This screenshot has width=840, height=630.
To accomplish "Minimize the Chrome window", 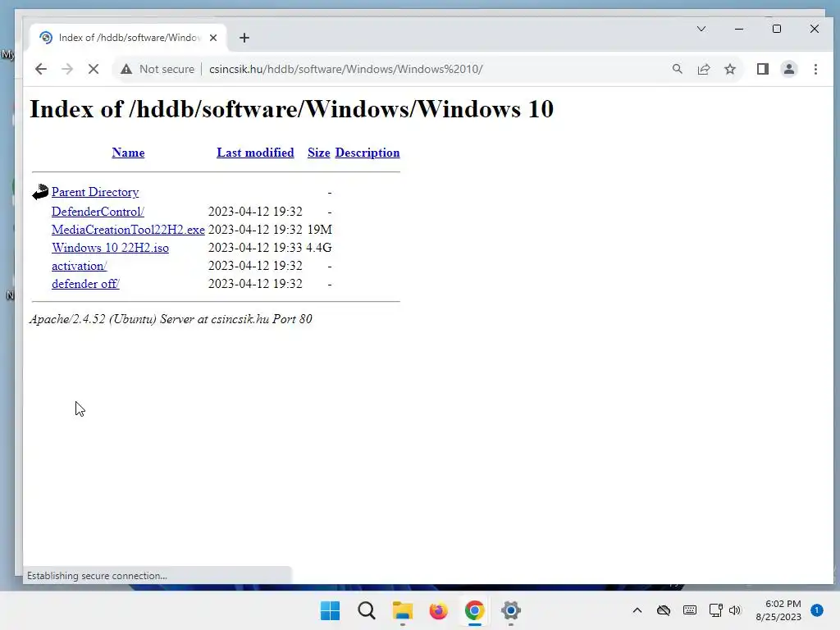I will point(739,29).
